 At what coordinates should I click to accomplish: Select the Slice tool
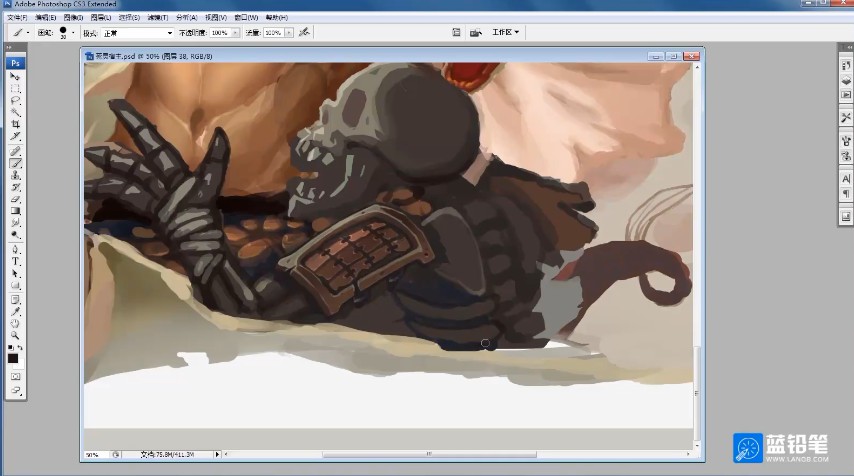tap(15, 136)
